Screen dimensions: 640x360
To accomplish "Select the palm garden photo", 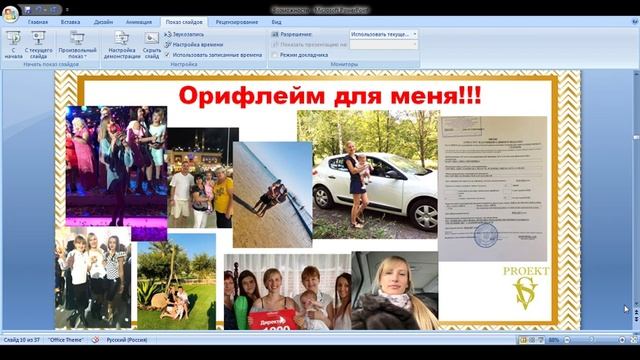I will pos(176,282).
